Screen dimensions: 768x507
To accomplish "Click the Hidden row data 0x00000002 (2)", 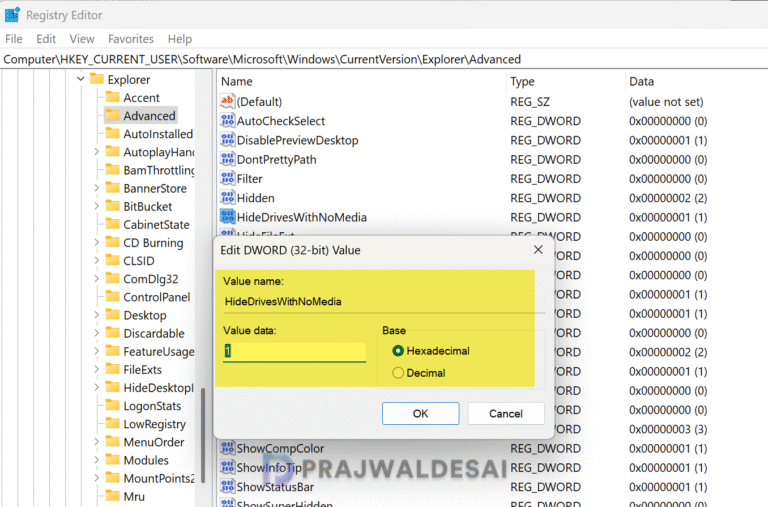I will pos(668,198).
